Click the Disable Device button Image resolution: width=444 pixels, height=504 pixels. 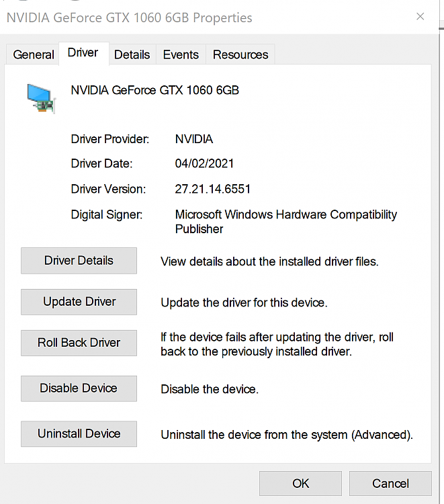coord(79,388)
